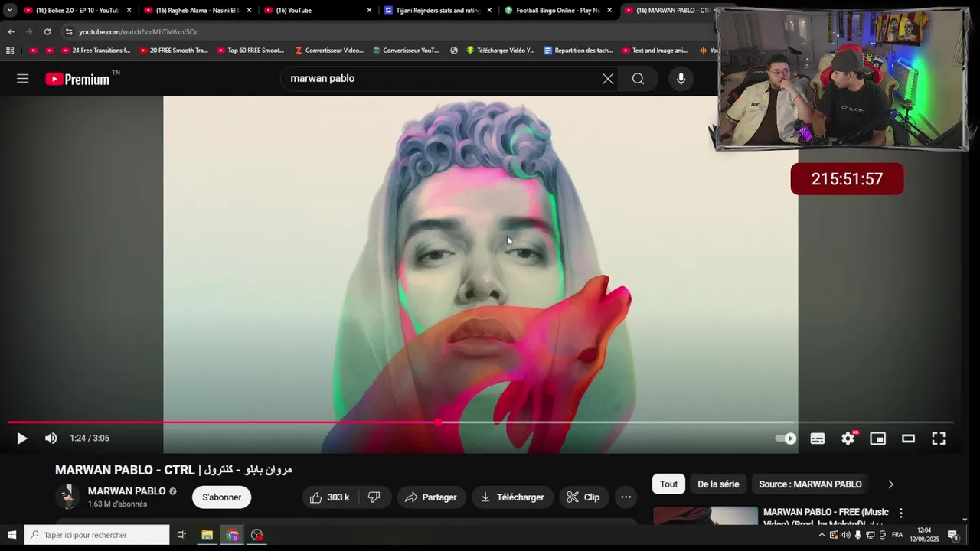
Task: Enter fullscreen mode
Action: [x=939, y=439]
